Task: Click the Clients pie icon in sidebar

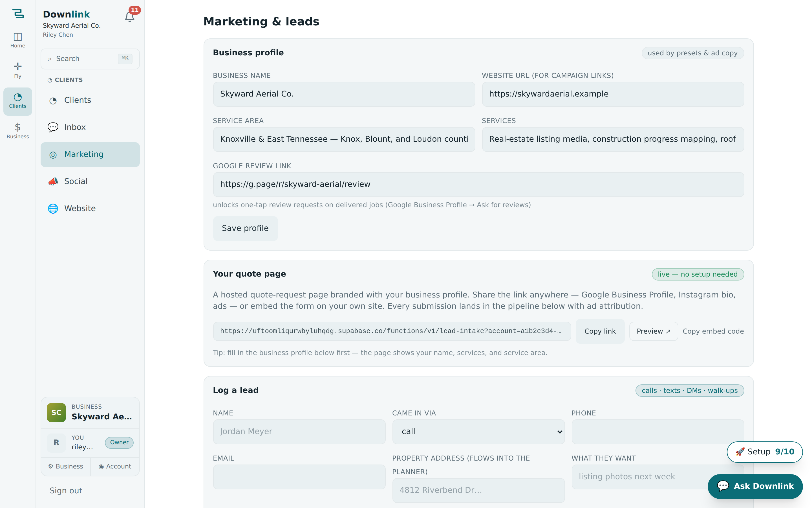Action: [x=53, y=100]
